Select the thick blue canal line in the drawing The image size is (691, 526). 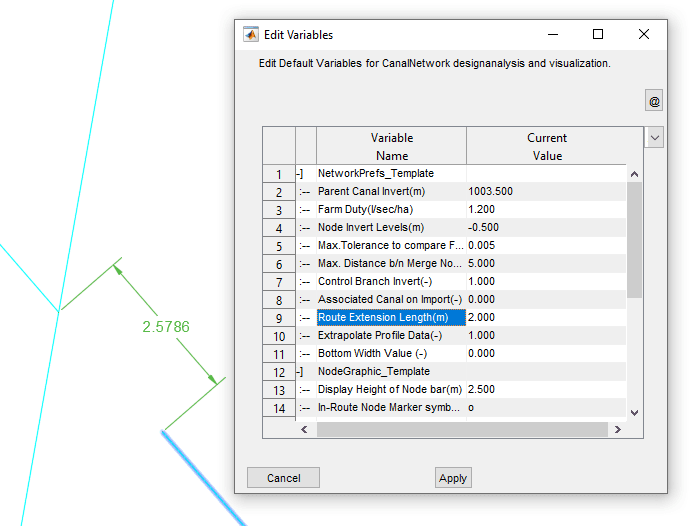click(x=204, y=479)
